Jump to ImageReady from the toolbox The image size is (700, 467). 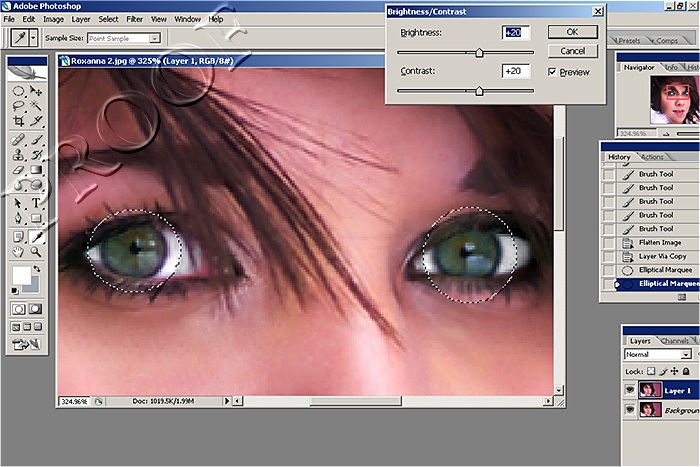(x=26, y=344)
